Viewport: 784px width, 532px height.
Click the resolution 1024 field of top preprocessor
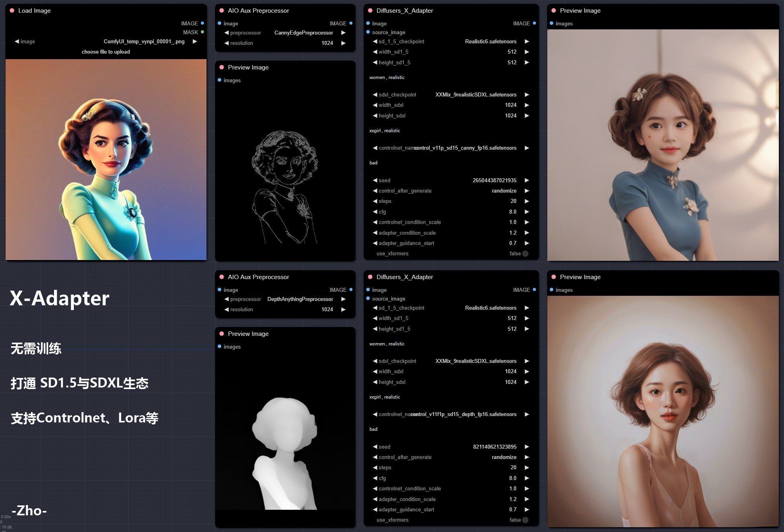(285, 43)
